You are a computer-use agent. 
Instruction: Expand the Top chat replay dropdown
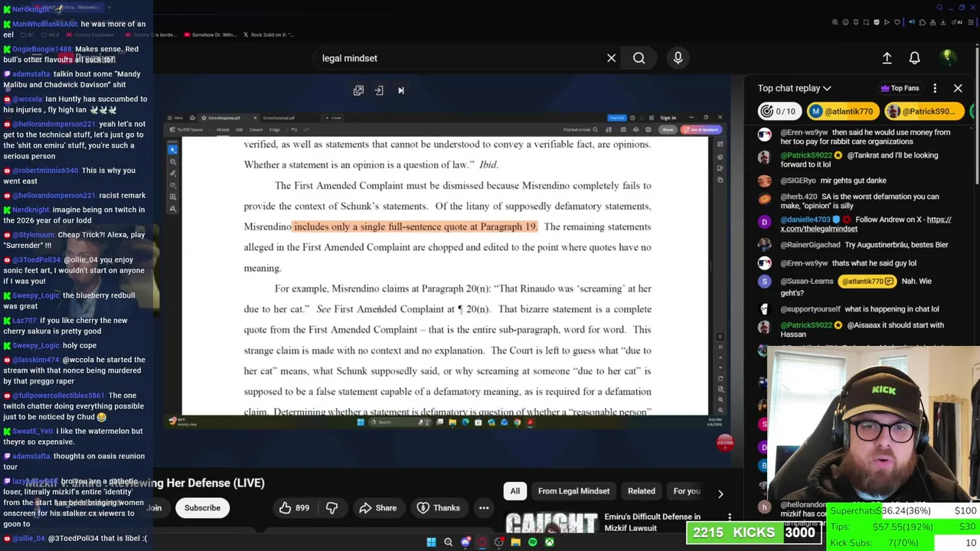coord(795,88)
